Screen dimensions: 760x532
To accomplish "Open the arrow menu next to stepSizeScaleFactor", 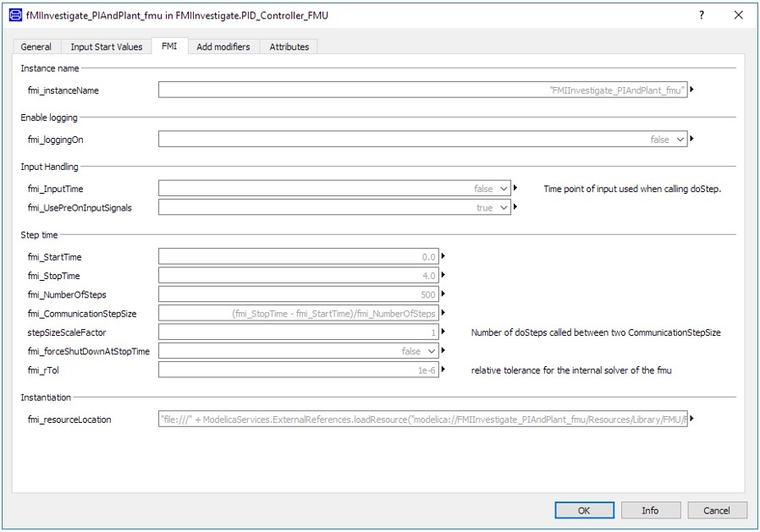I will coord(443,332).
